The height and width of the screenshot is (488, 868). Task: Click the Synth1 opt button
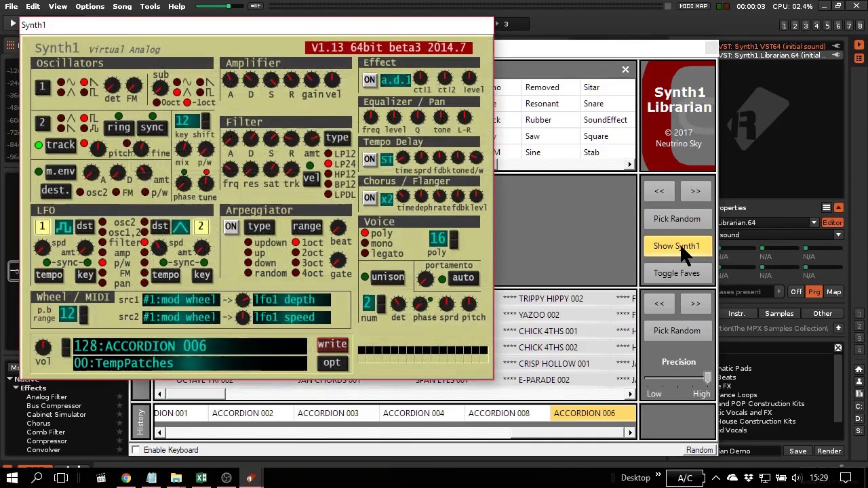(x=332, y=363)
